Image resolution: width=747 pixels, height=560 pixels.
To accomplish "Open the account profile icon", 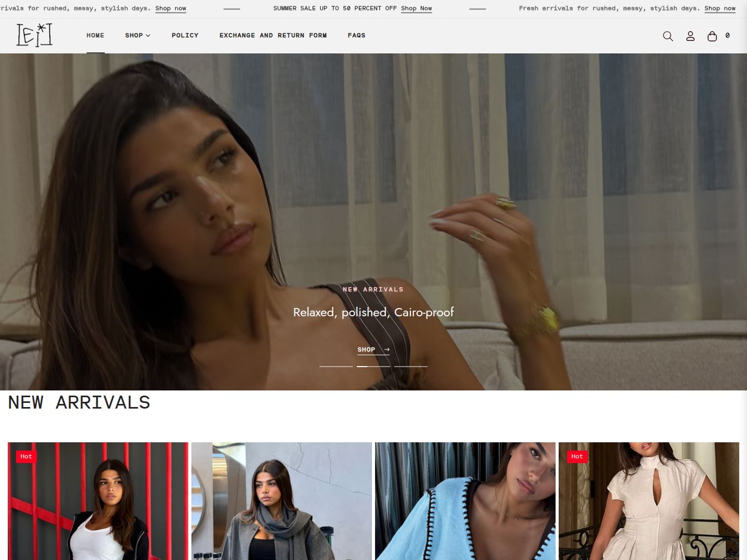I will tap(690, 36).
